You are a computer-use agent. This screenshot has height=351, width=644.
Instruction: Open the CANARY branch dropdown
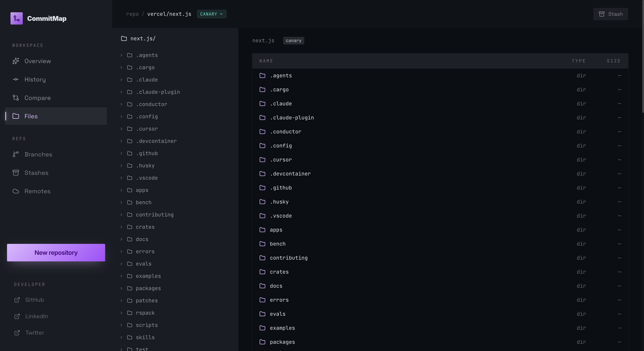(212, 14)
